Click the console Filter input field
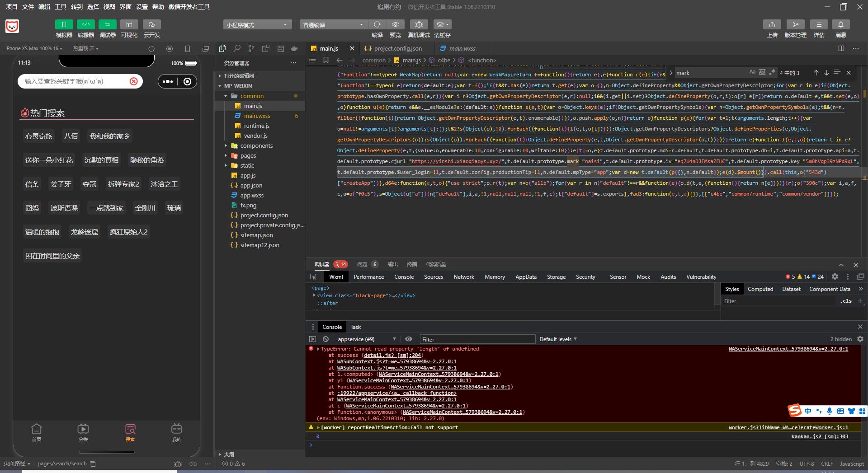Image resolution: width=868 pixels, height=473 pixels. (477, 339)
